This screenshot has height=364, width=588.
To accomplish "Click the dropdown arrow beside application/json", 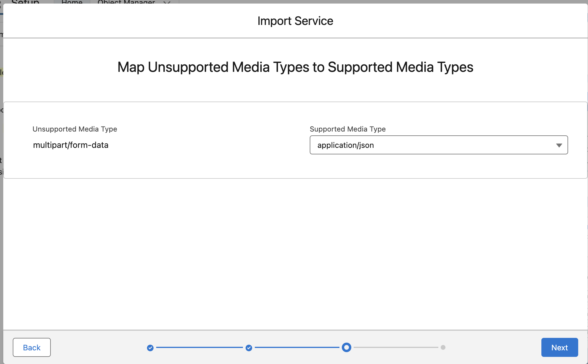I will coord(559,145).
